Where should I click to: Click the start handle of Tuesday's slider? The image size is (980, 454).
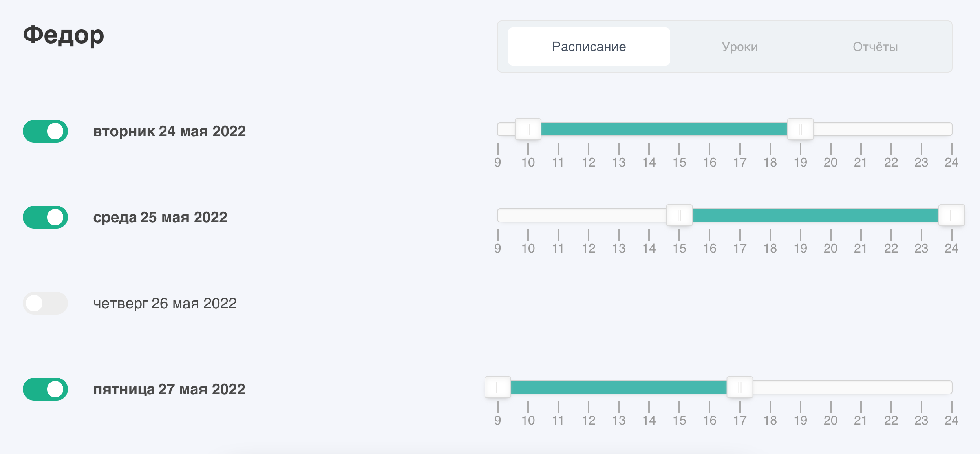pyautogui.click(x=528, y=129)
